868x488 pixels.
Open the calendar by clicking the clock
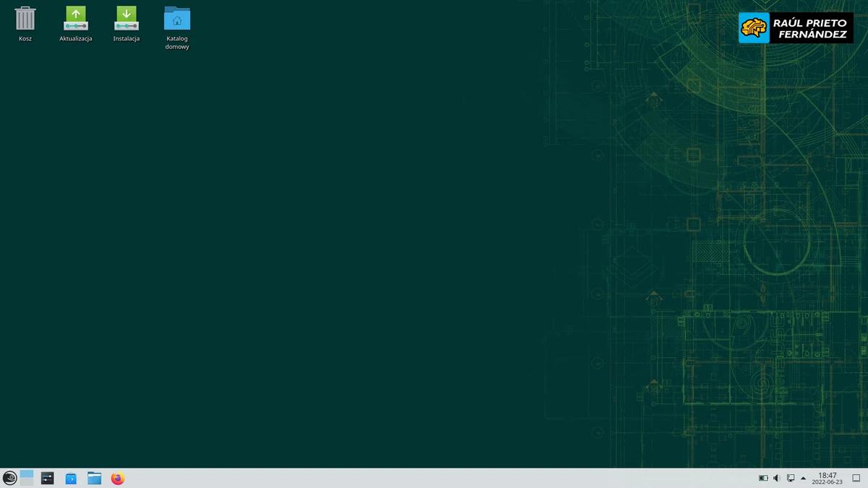827,478
